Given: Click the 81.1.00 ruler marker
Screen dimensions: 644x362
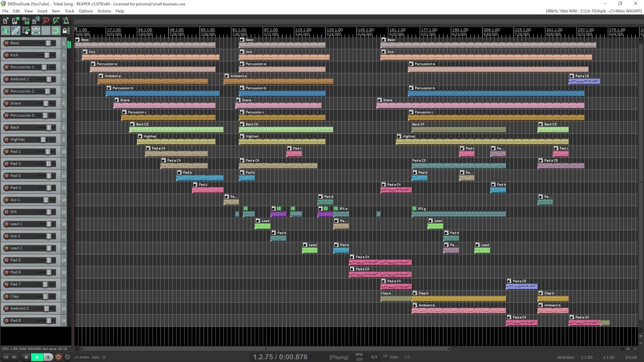Looking at the screenshot, I should [x=239, y=30].
